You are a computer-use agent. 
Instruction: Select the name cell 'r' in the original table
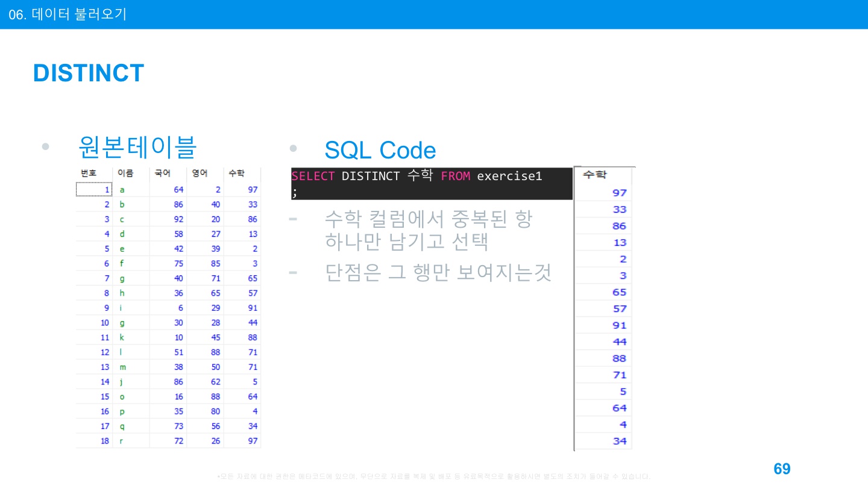(x=122, y=441)
